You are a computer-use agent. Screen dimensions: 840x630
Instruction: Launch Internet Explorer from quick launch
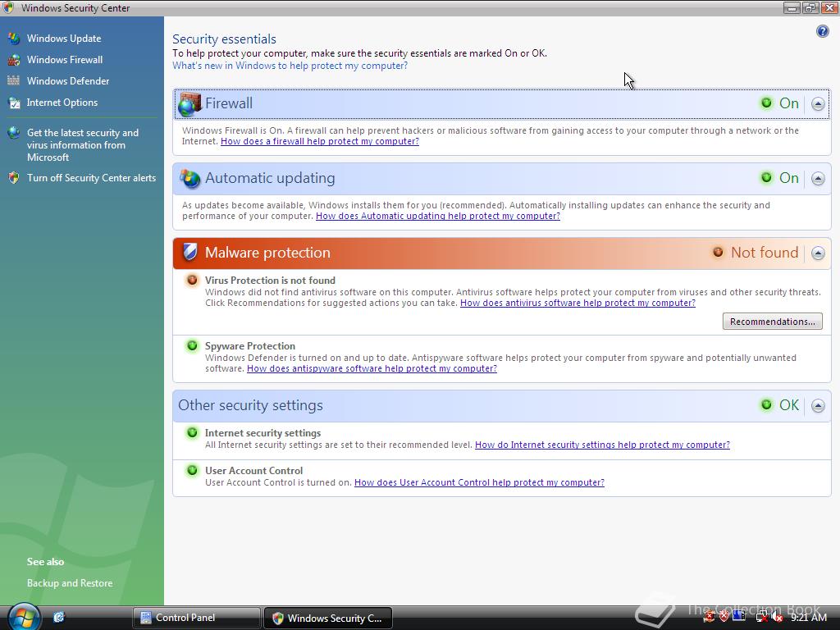coord(59,618)
